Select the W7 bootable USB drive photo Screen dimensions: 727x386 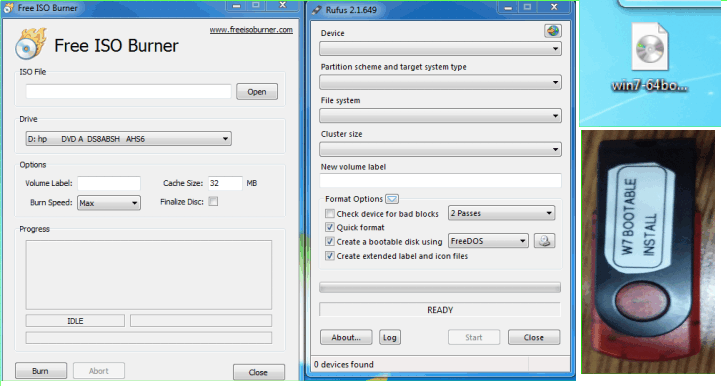pyautogui.click(x=648, y=252)
